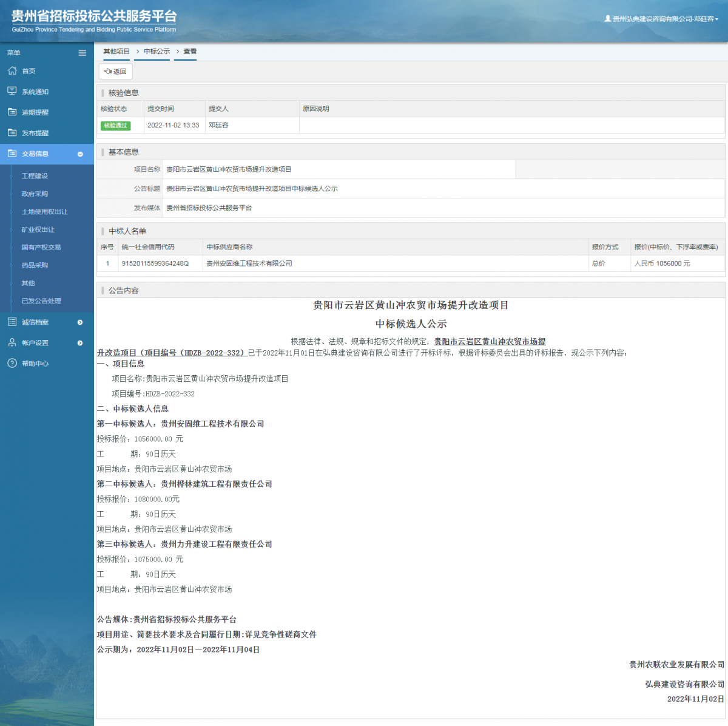Select 已发公告处理 submenu item
728x726 pixels.
coord(41,301)
